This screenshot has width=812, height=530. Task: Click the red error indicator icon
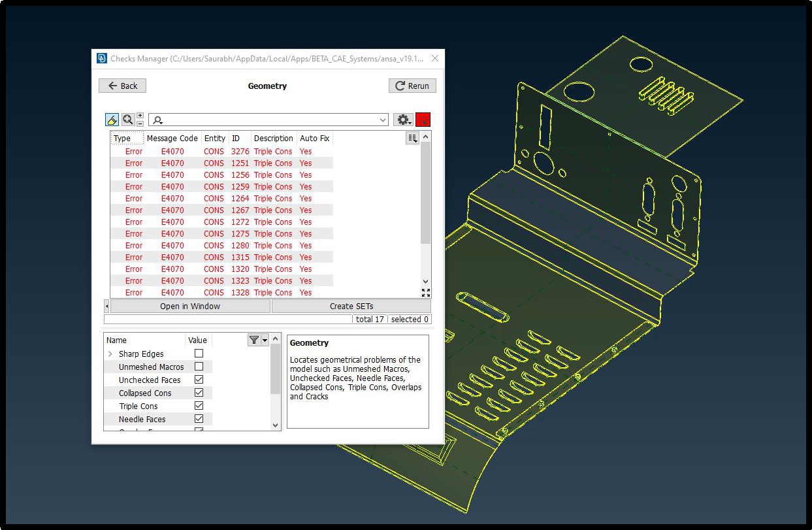[x=423, y=119]
